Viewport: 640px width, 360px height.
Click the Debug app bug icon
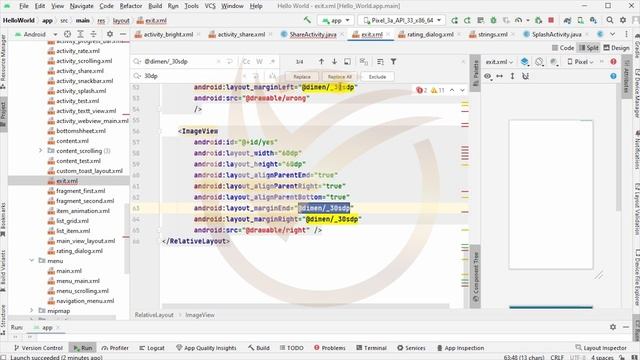pyautogui.click(x=493, y=20)
